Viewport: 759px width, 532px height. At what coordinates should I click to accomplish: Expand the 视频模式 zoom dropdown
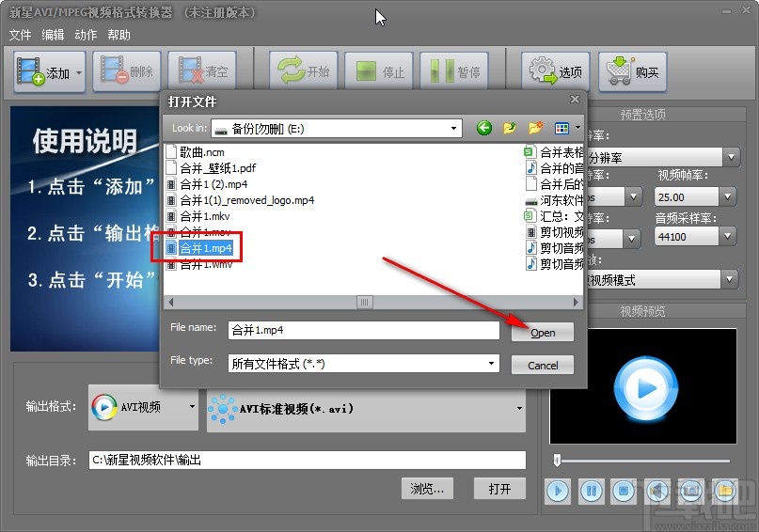(x=729, y=279)
